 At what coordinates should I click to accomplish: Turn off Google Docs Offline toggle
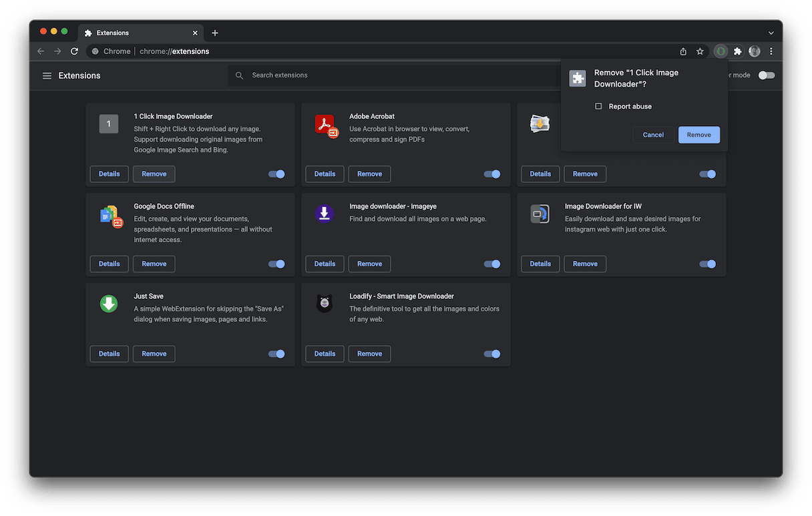point(276,264)
